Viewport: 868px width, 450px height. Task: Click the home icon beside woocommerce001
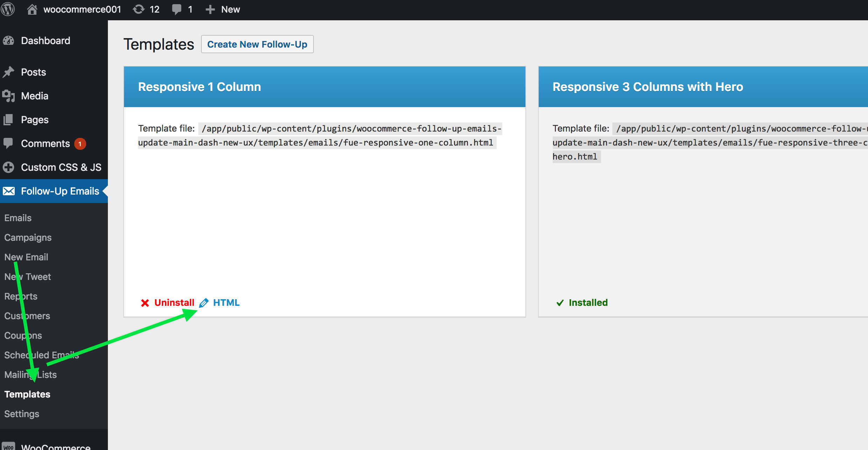tap(32, 9)
